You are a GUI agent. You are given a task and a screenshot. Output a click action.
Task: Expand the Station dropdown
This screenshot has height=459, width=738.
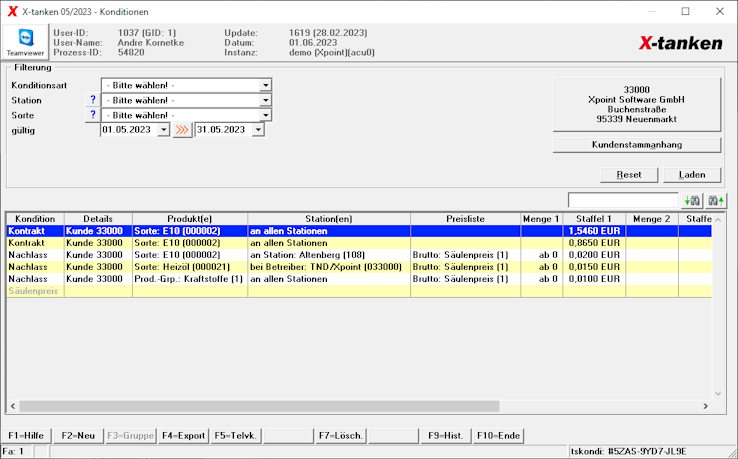click(265, 100)
